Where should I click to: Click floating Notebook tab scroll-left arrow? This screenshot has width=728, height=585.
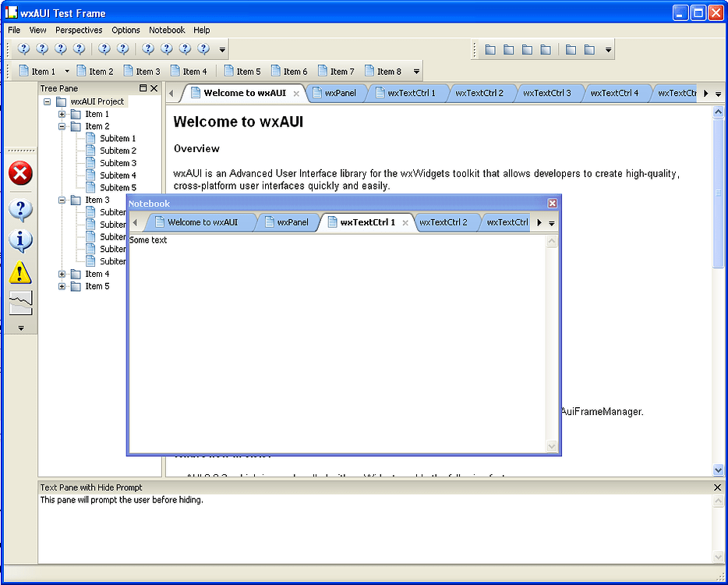(x=135, y=222)
